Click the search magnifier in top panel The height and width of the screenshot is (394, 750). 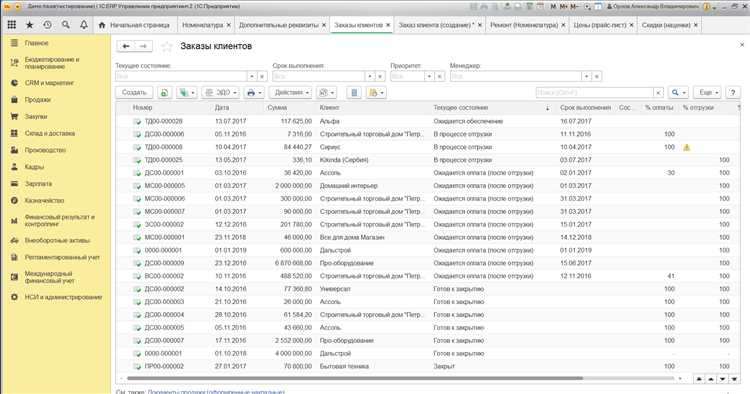tap(66, 25)
